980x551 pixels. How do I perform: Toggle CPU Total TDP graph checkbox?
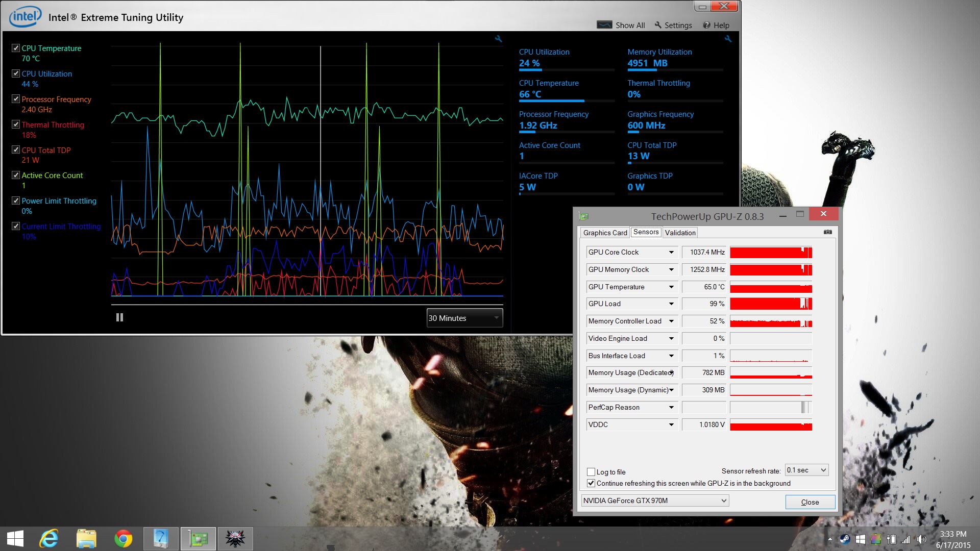pos(16,150)
